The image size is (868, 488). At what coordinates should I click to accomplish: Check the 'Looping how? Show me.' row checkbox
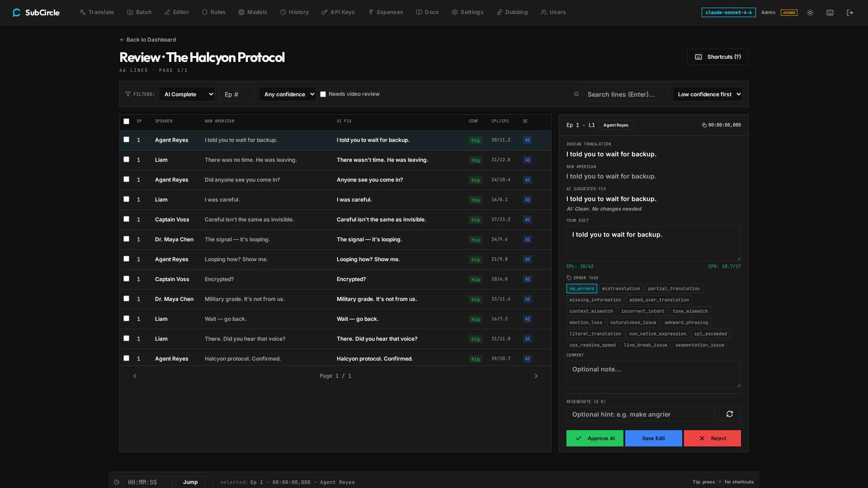point(126,259)
